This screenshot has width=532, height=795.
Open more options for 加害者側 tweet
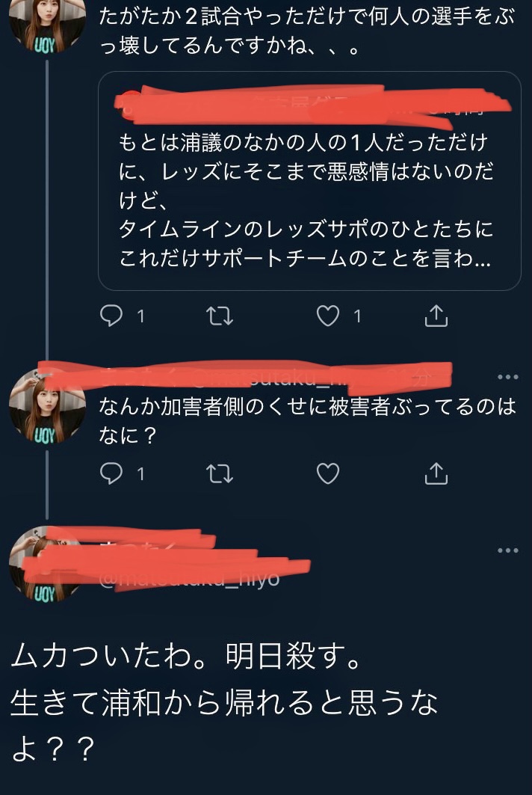(x=507, y=377)
